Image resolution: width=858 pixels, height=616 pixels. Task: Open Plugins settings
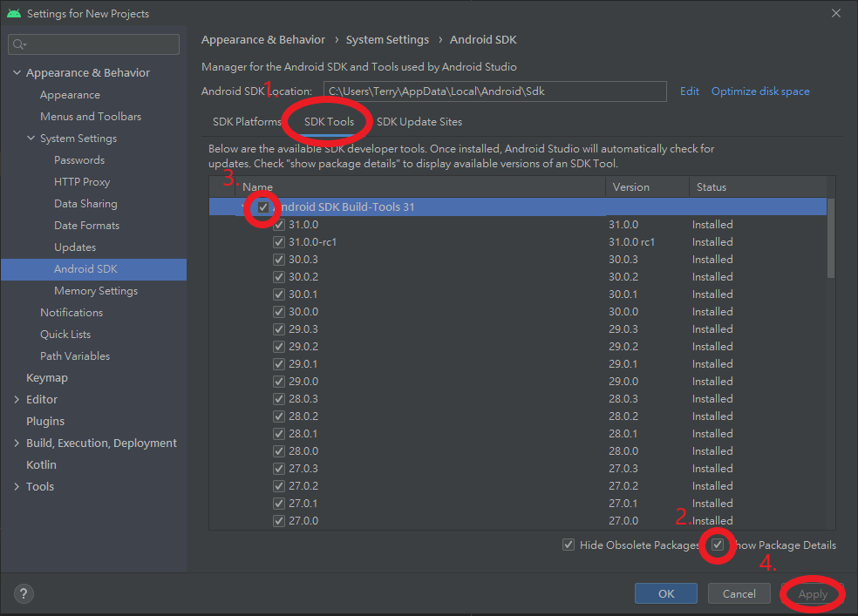pyautogui.click(x=45, y=422)
